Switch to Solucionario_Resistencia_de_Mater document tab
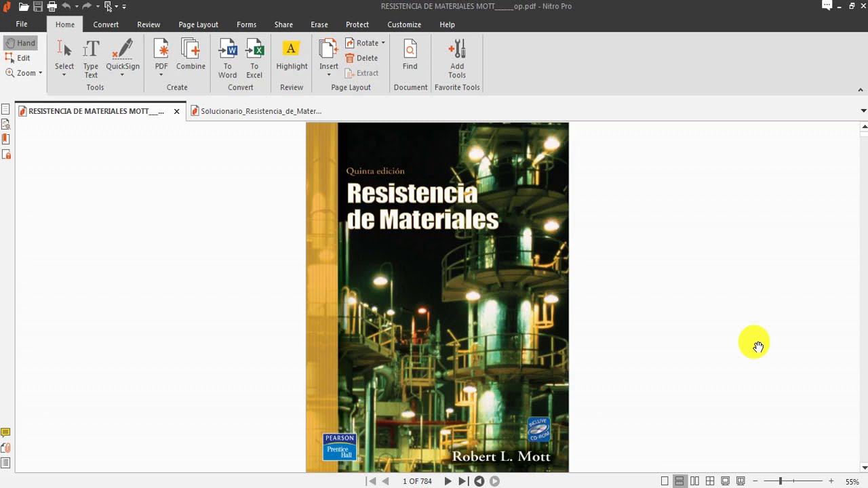This screenshot has height=488, width=868. pos(256,111)
